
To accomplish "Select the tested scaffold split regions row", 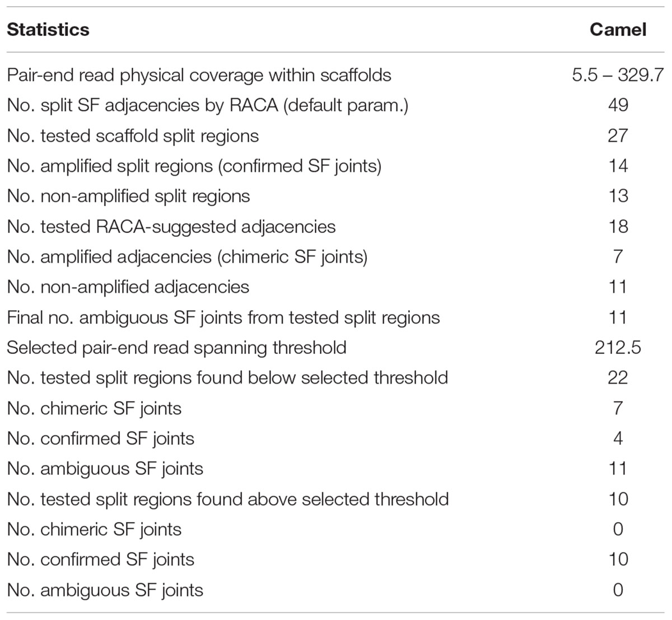I will [336, 136].
